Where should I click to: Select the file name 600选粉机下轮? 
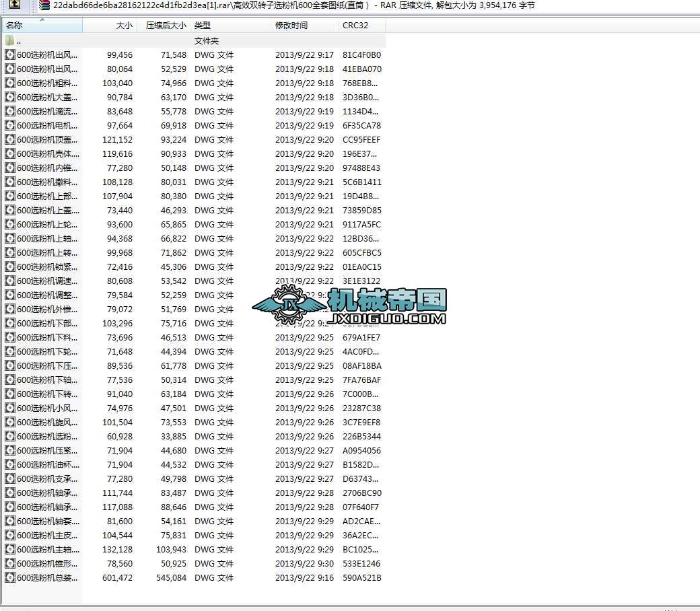47,352
